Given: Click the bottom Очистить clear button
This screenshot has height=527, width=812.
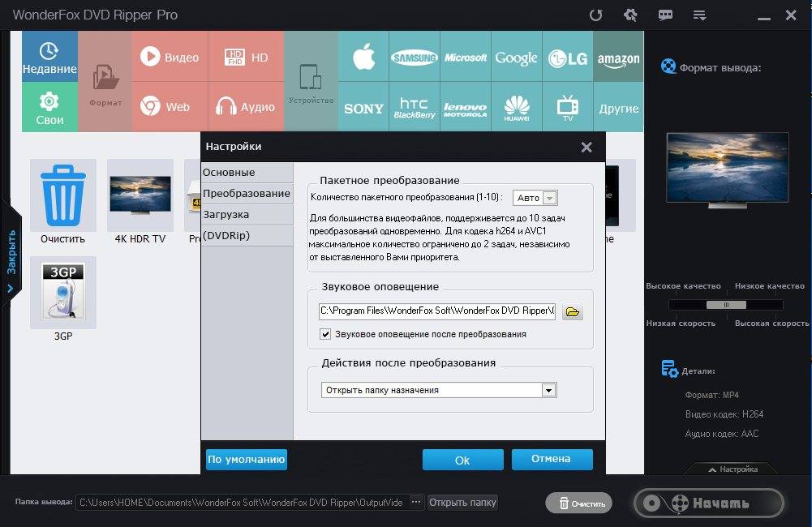Looking at the screenshot, I should click(x=578, y=503).
